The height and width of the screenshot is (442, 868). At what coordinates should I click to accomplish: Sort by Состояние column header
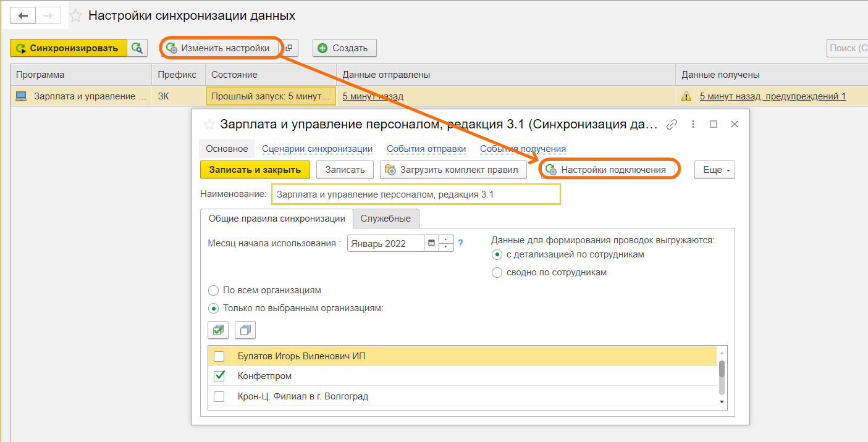pos(271,75)
